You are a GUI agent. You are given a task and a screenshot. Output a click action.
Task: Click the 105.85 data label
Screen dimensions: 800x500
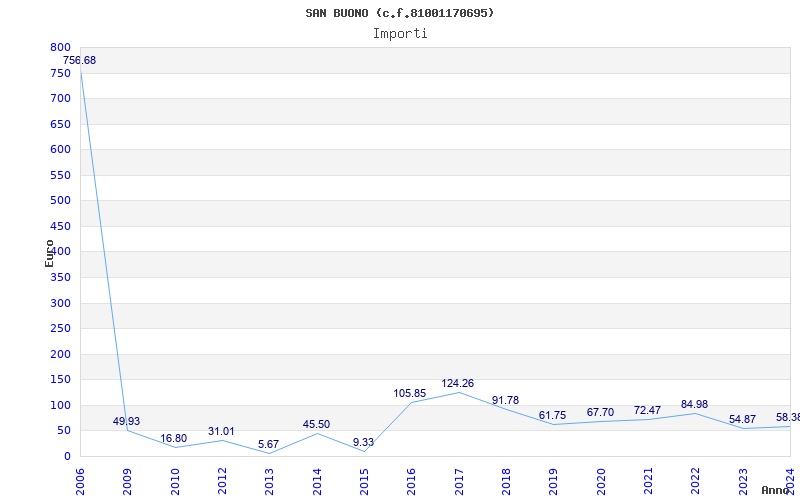tap(409, 393)
